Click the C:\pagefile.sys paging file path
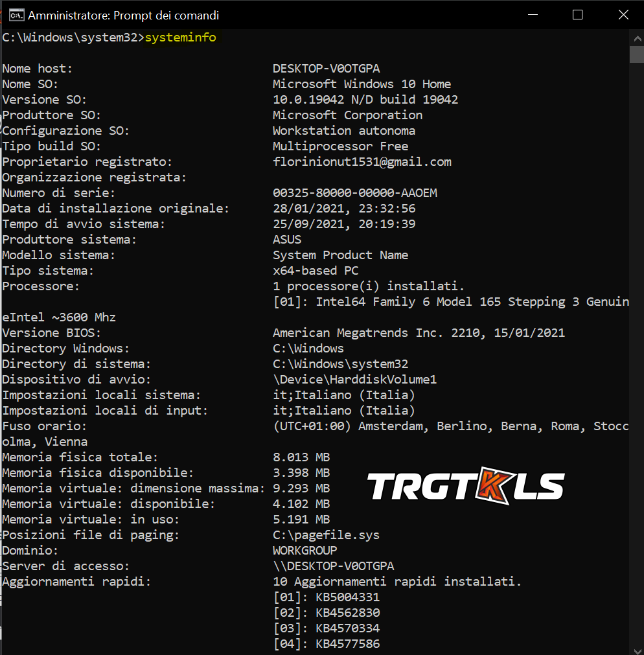644x655 pixels. pos(326,535)
